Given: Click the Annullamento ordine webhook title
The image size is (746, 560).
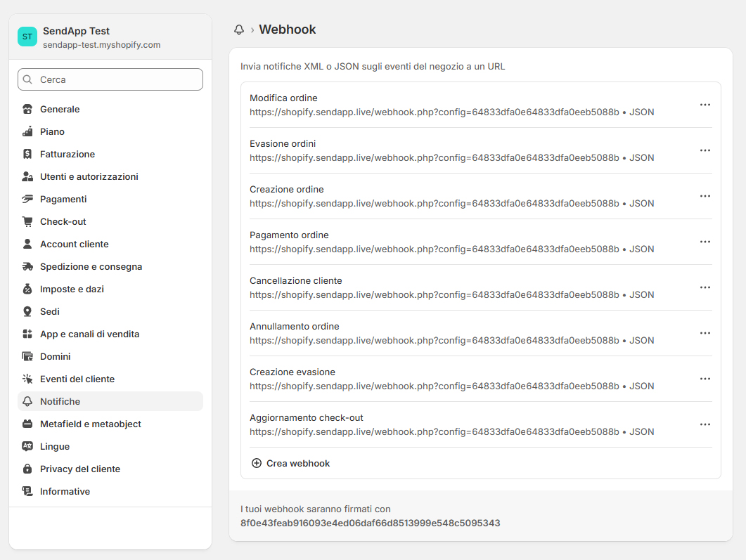Looking at the screenshot, I should [295, 326].
